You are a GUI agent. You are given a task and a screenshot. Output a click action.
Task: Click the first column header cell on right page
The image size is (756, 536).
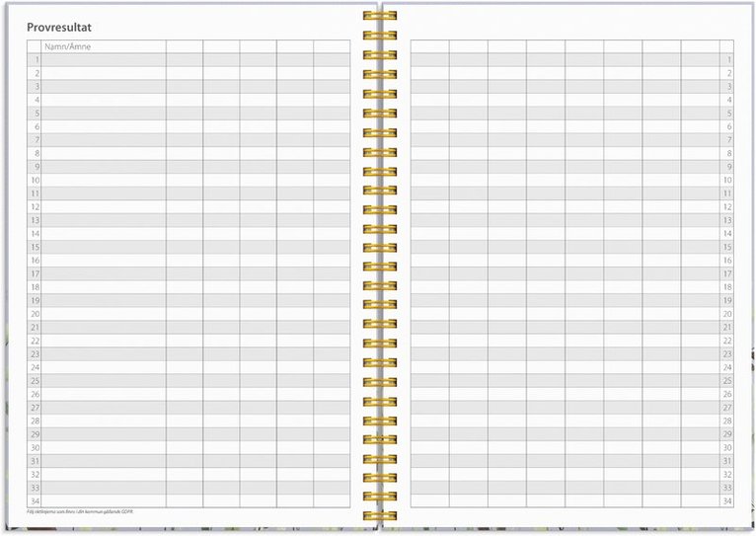click(x=429, y=46)
